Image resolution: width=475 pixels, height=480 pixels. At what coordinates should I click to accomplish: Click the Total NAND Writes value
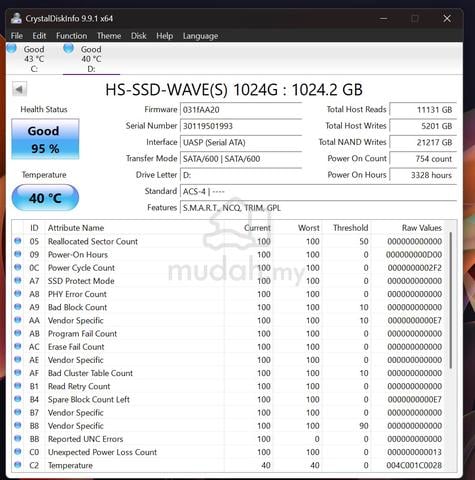[x=423, y=142]
